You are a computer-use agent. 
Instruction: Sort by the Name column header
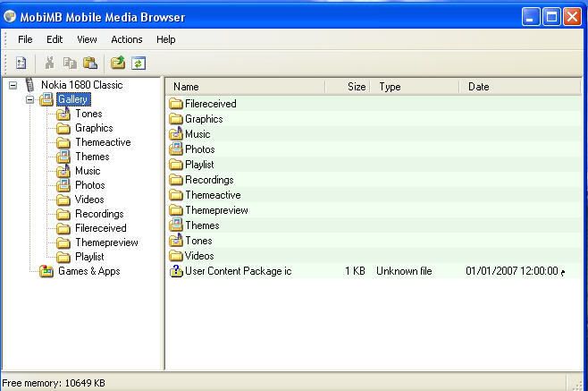(245, 87)
